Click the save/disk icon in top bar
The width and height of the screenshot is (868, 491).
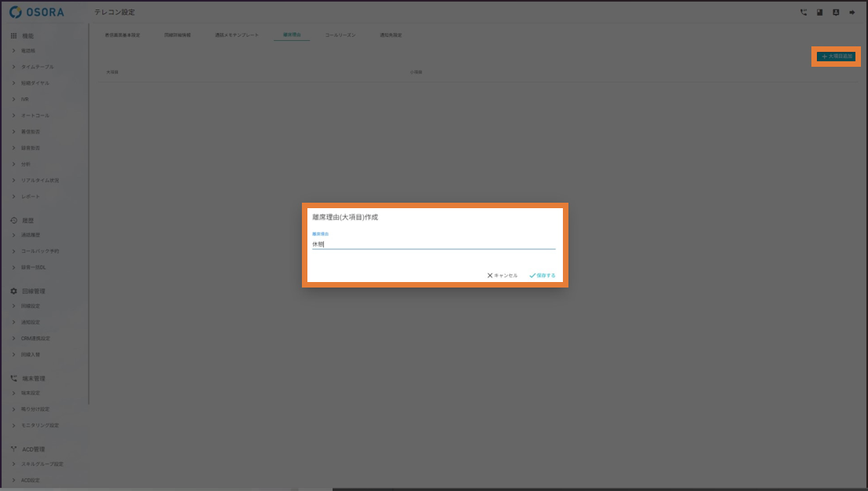[819, 13]
